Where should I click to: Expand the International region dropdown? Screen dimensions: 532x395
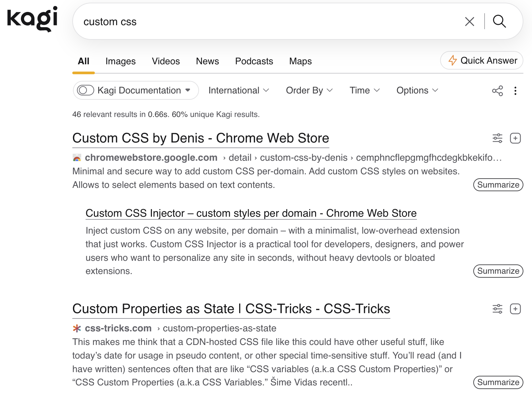(x=239, y=90)
